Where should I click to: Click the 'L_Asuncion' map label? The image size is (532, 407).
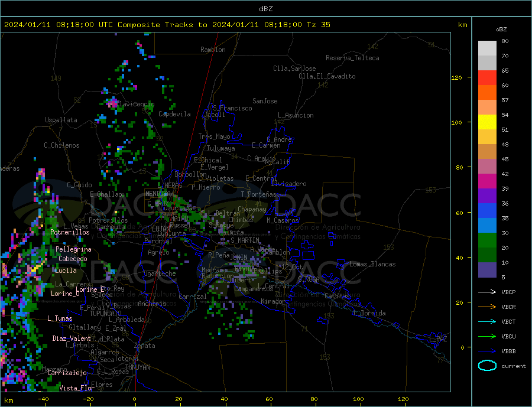296,115
